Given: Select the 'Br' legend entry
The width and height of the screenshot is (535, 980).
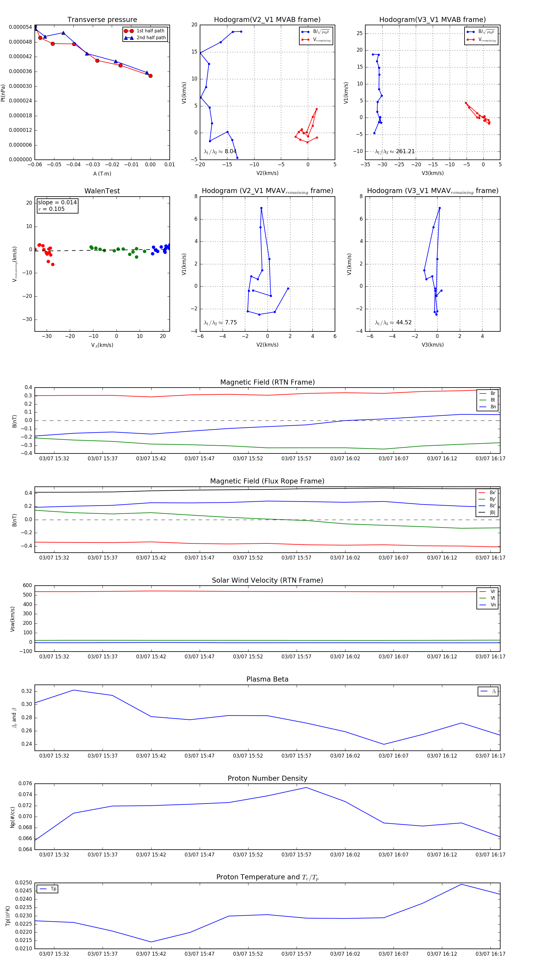Looking at the screenshot, I should point(487,393).
